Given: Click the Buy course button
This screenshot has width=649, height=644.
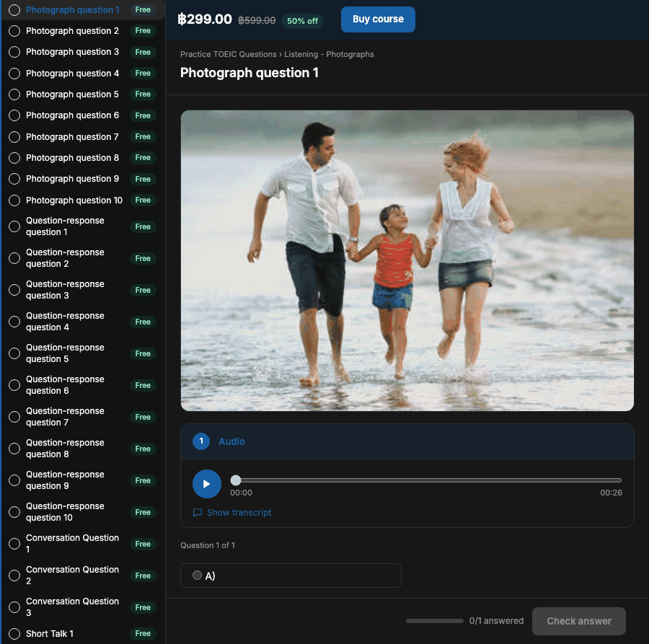Looking at the screenshot, I should [x=378, y=19].
